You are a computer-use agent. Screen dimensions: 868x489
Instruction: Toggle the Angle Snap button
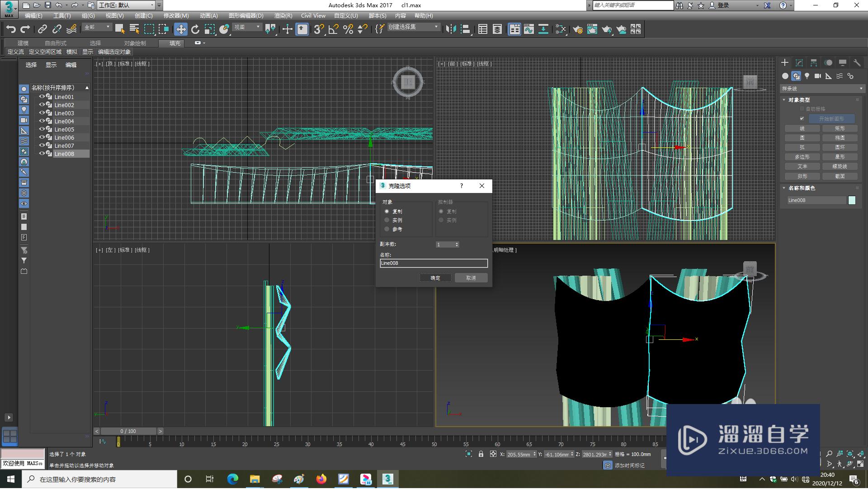point(334,29)
